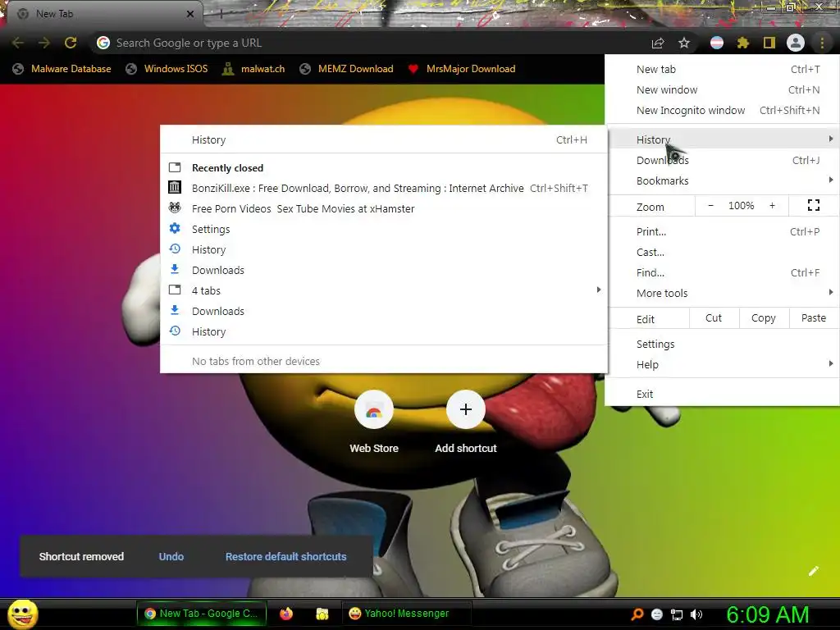Open Downloads from the Chrome menu

(x=722, y=160)
